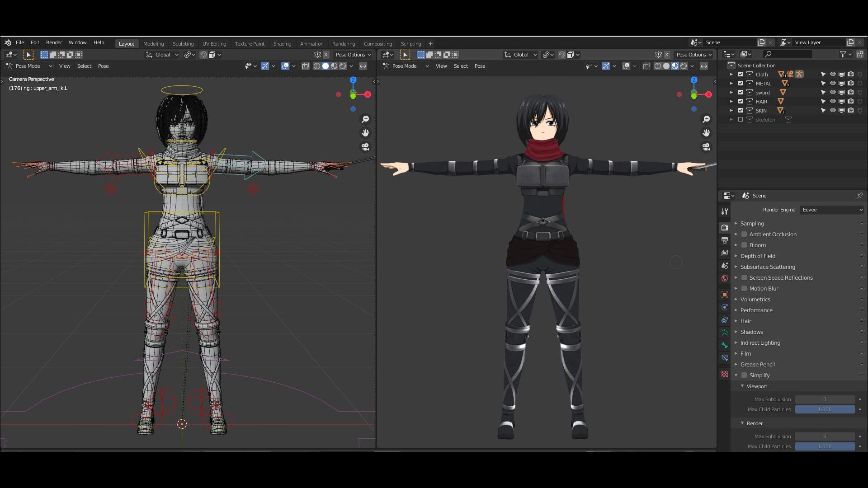The image size is (868, 488).
Task: Open the outliner filter options
Action: tap(845, 54)
